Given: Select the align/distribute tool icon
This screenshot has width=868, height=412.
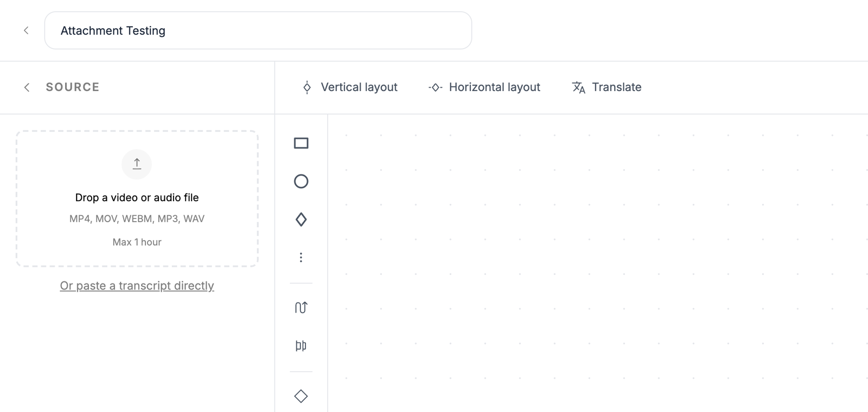Looking at the screenshot, I should coord(301,345).
